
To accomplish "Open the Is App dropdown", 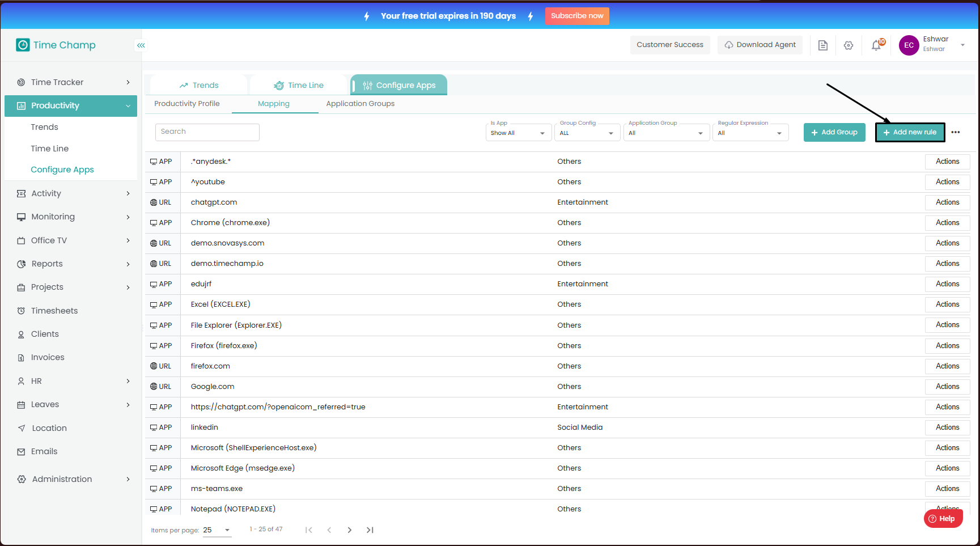I will pyautogui.click(x=518, y=133).
